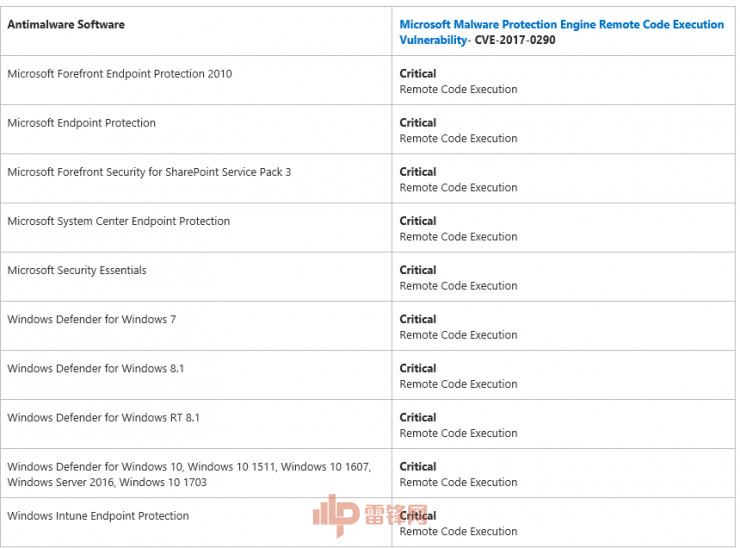The width and height of the screenshot is (740, 549).
Task: Select 'Critical' in Windows Defender for Windows 7 row
Action: (418, 319)
